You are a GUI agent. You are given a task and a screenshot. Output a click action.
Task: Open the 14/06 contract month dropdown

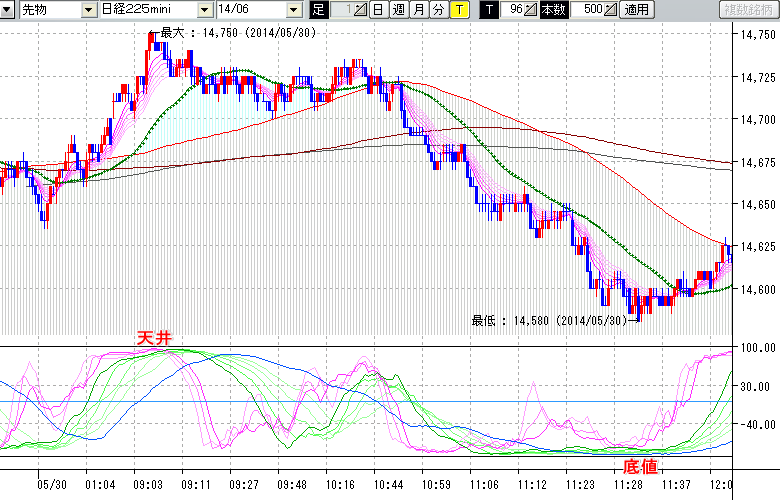(293, 10)
